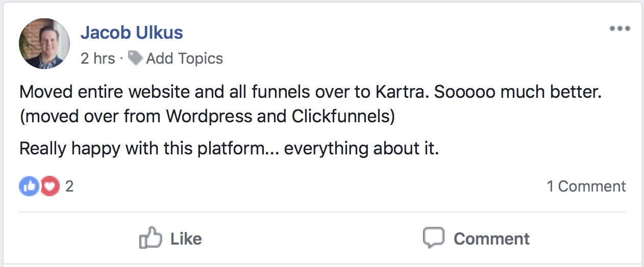Click the tag icon beside Add Topics
Image resolution: width=644 pixels, height=267 pixels.
point(135,58)
